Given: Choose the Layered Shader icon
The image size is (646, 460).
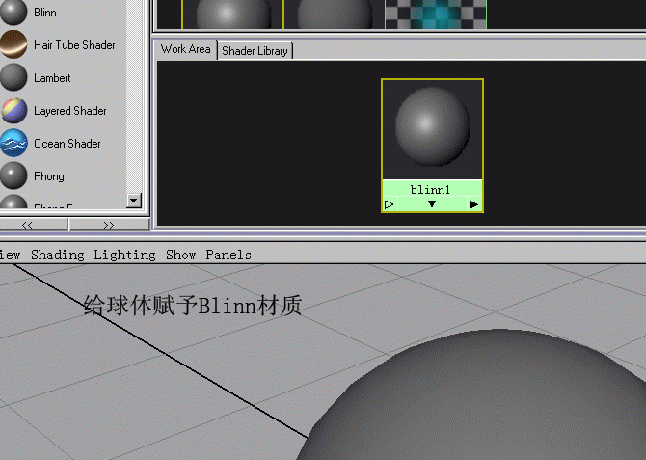Looking at the screenshot, I should [14, 111].
